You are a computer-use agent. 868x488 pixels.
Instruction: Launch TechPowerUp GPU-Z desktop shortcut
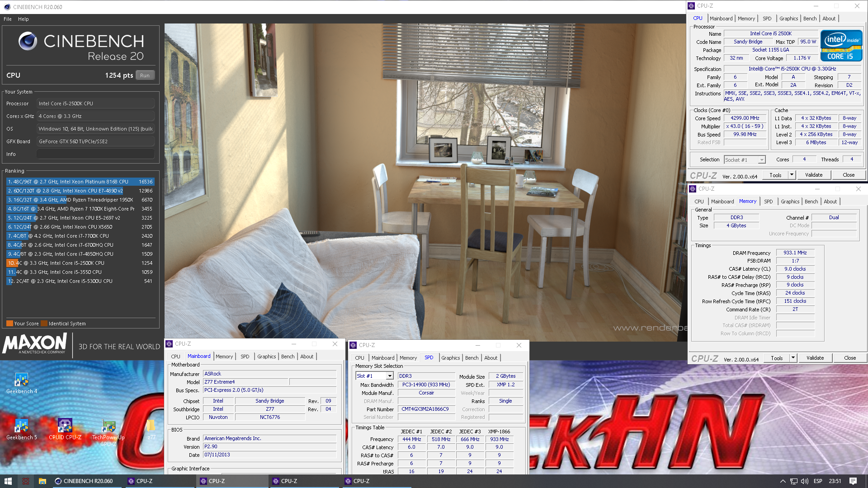(x=108, y=432)
